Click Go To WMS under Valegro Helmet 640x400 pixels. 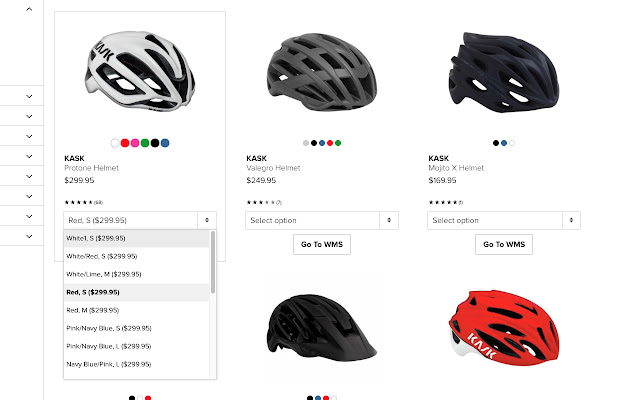tap(322, 244)
